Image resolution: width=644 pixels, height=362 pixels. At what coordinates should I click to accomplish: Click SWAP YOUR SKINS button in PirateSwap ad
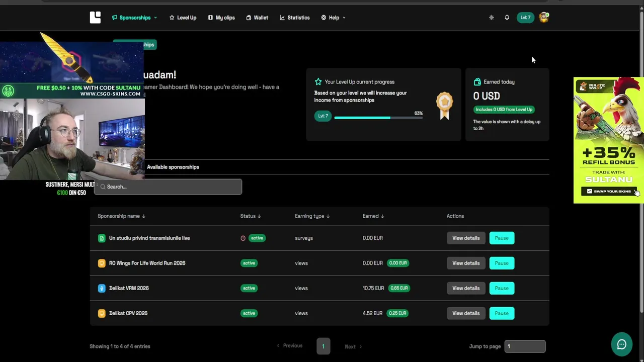tap(609, 191)
